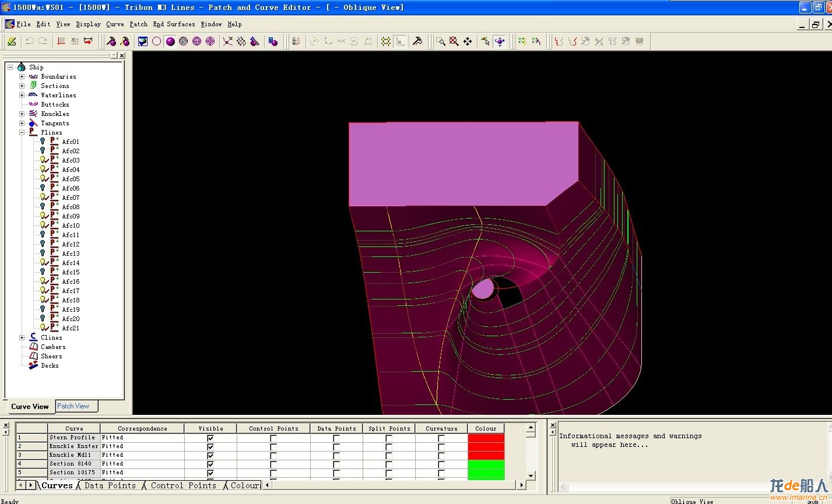Close the tree panel with its X button
This screenshot has height=504, width=832.
tap(122, 55)
